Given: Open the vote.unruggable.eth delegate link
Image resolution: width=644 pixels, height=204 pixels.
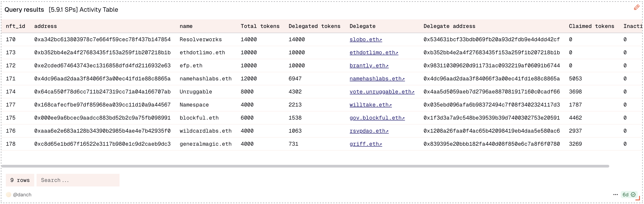Looking at the screenshot, I should pyautogui.click(x=382, y=92).
